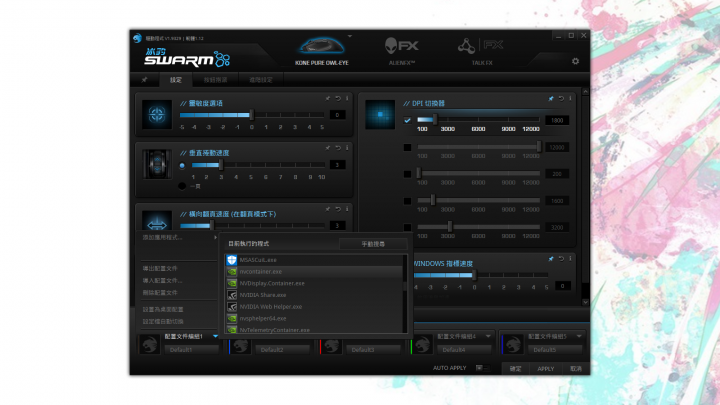
Task: Unpin the WINDOWS 指標速度 panel
Action: 551,259
